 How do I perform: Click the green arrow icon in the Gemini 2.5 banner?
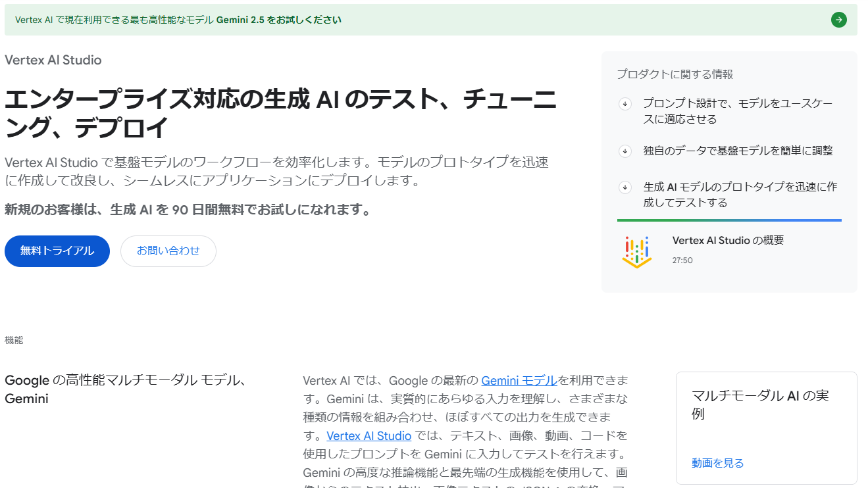tap(838, 20)
